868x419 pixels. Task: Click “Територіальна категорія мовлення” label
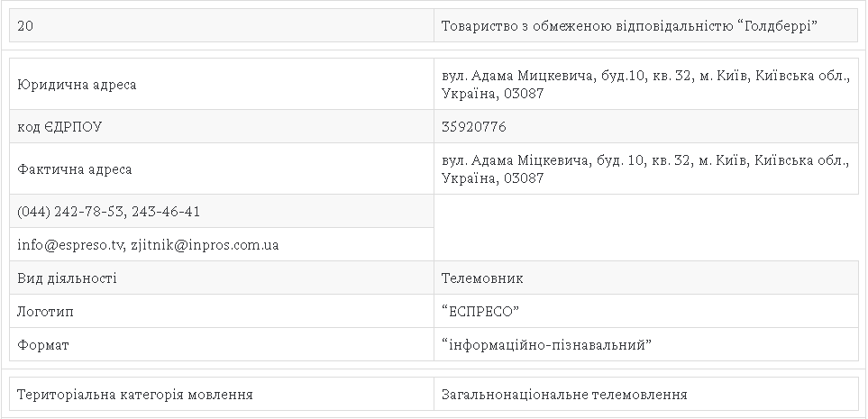pos(135,395)
